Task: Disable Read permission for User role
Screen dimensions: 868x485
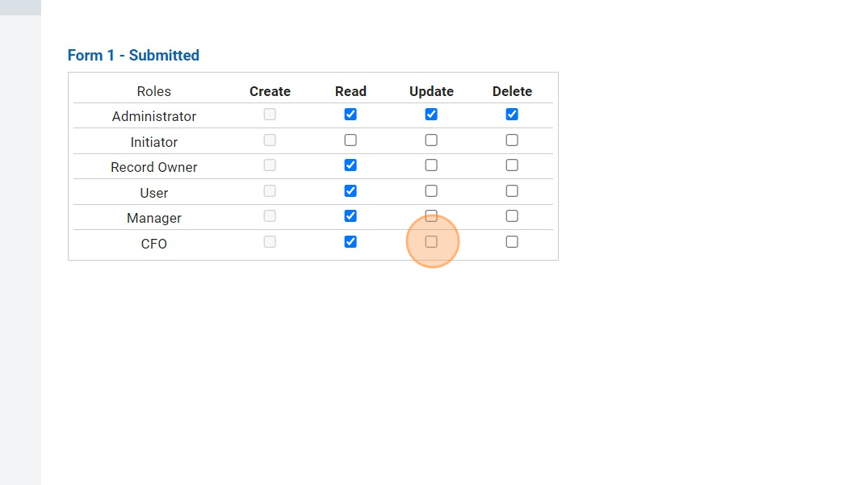Action: pos(350,191)
